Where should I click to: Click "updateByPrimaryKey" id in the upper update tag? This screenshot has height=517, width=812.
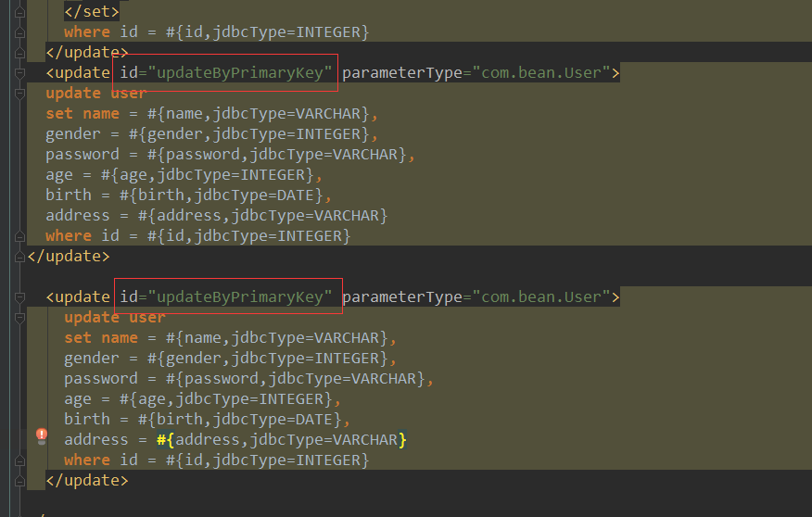[240, 73]
